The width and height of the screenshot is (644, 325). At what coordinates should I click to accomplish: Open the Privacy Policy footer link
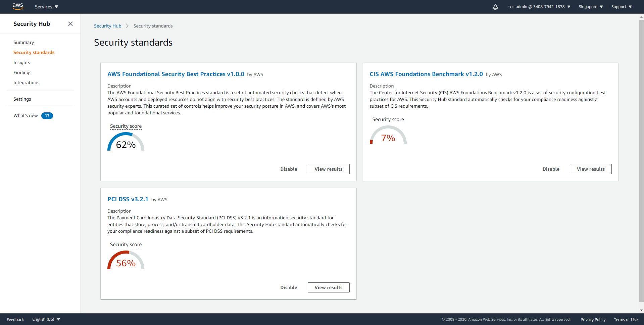[593, 319]
